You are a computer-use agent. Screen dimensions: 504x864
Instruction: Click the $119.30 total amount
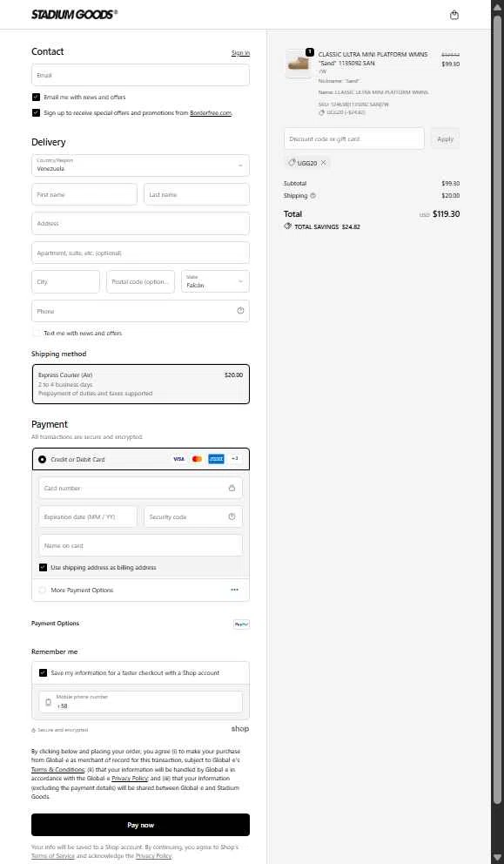point(447,213)
